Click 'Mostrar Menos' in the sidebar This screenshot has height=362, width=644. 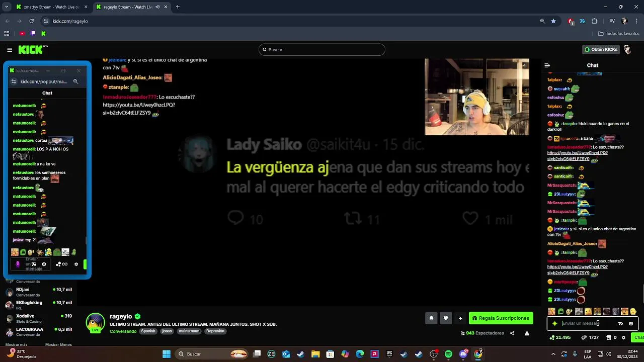58,344
